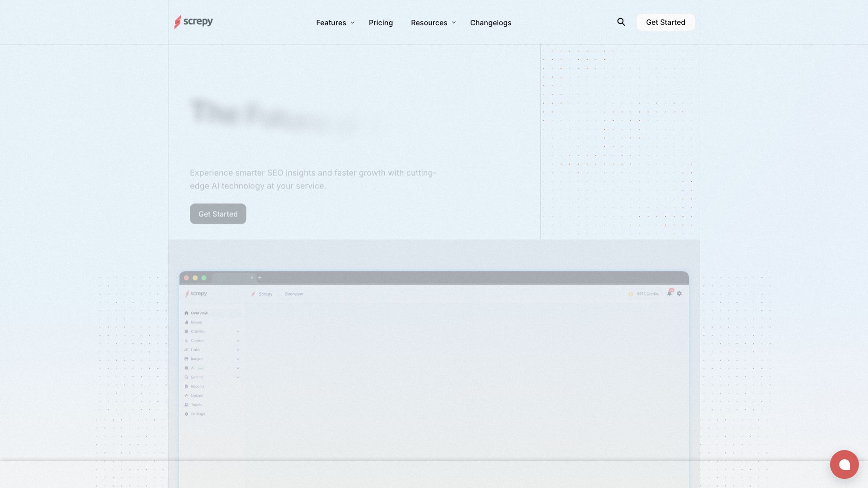Click the 5975 Credits indicator
Viewport: 868px width, 488px height.
tap(644, 293)
